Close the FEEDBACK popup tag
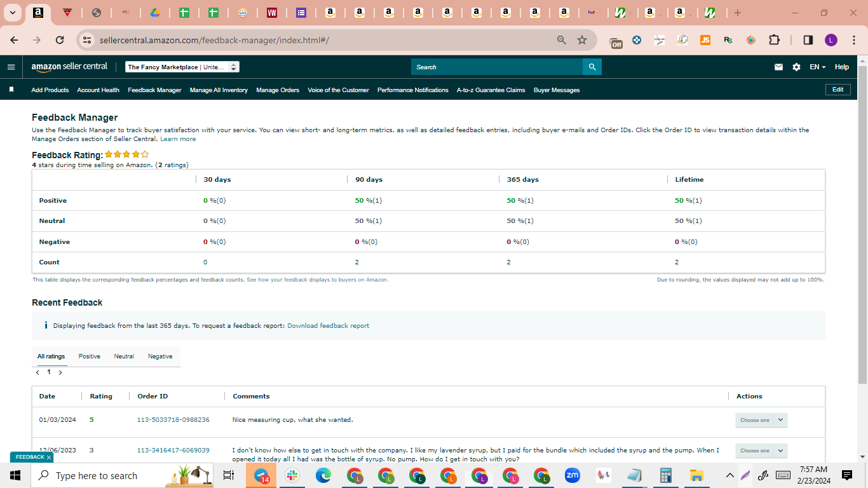Viewport: 868px width, 488px height. click(x=48, y=457)
